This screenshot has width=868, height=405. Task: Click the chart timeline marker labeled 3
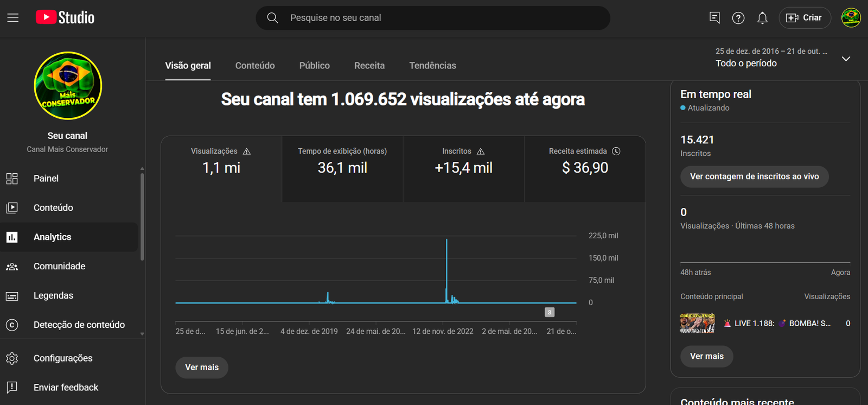(x=550, y=312)
